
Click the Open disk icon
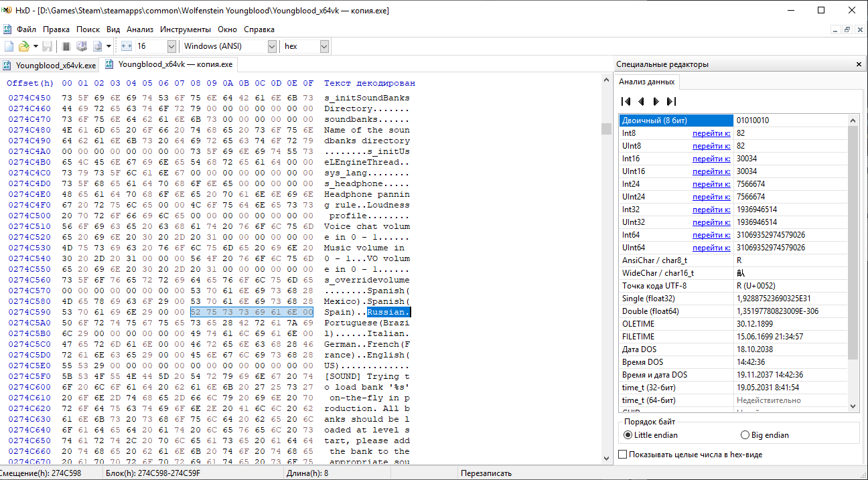[82, 46]
